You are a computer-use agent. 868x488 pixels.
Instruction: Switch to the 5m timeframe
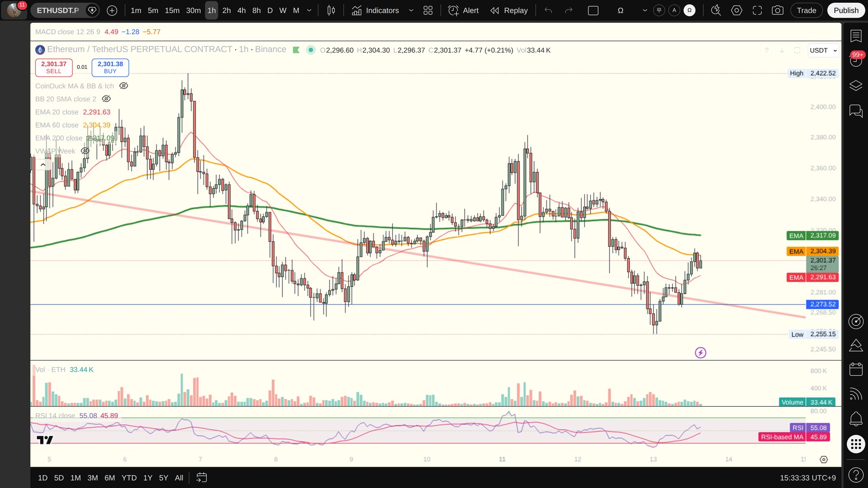point(153,10)
